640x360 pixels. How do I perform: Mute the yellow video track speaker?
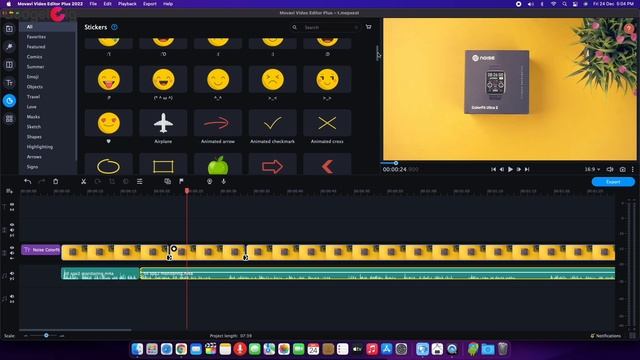12,253
